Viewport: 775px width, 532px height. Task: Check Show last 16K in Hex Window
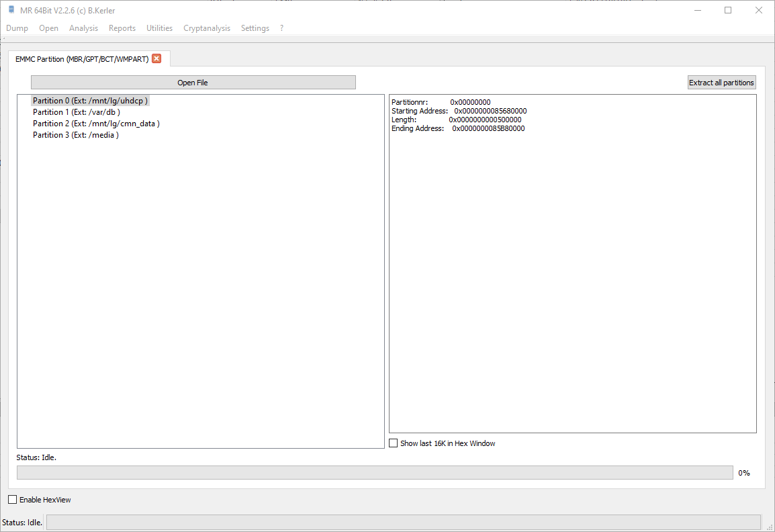tap(394, 443)
